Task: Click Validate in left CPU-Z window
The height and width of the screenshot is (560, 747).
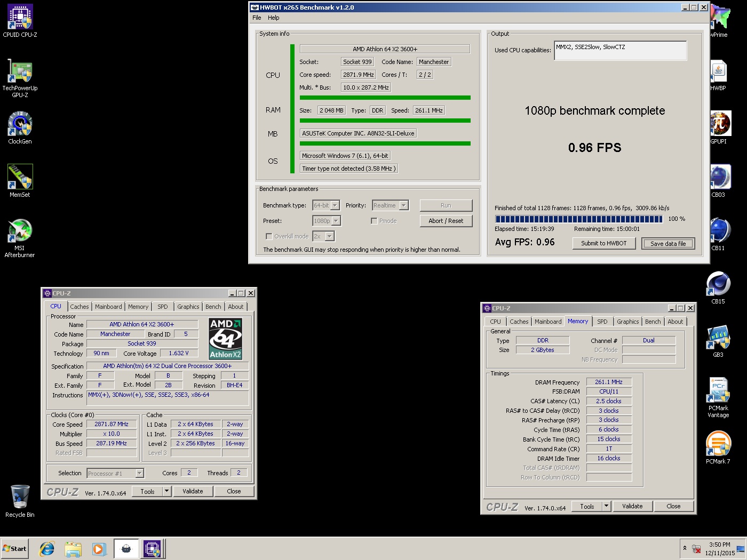Action: point(193,491)
